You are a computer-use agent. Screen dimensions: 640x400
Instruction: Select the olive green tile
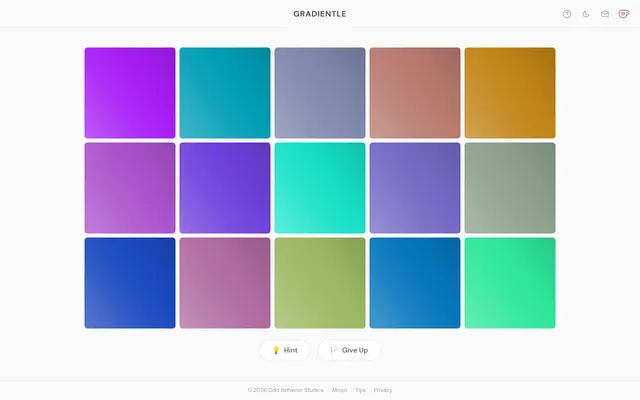coord(320,283)
